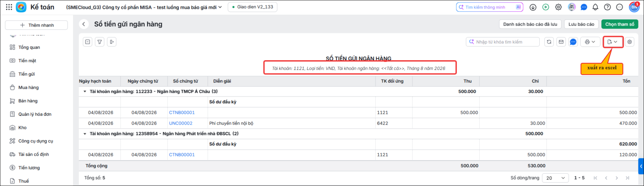Click the Chọn tham số button
Viewport: 644px width, 186px height.
click(619, 24)
